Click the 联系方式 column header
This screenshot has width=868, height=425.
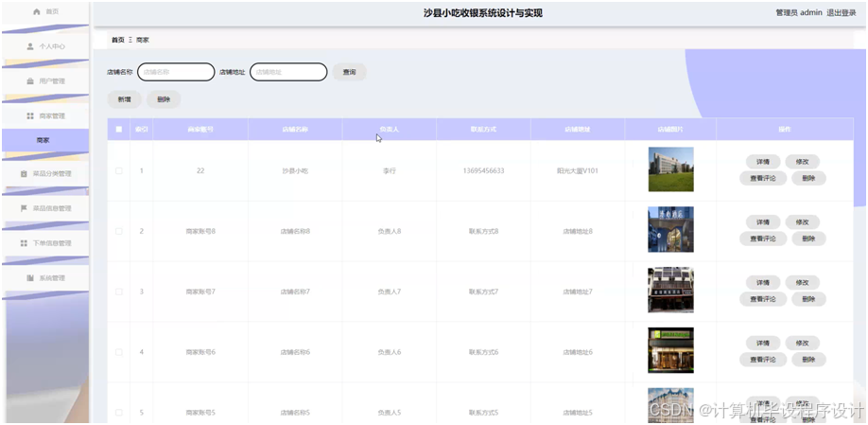pos(483,129)
